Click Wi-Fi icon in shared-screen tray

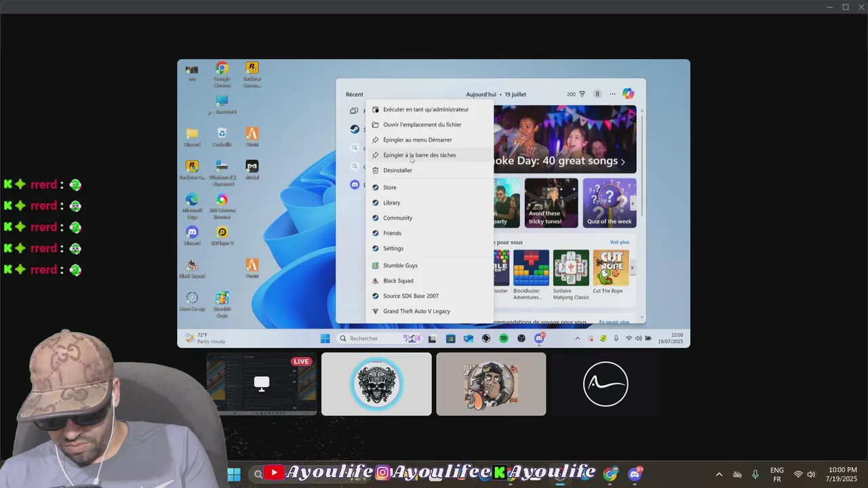point(629,338)
